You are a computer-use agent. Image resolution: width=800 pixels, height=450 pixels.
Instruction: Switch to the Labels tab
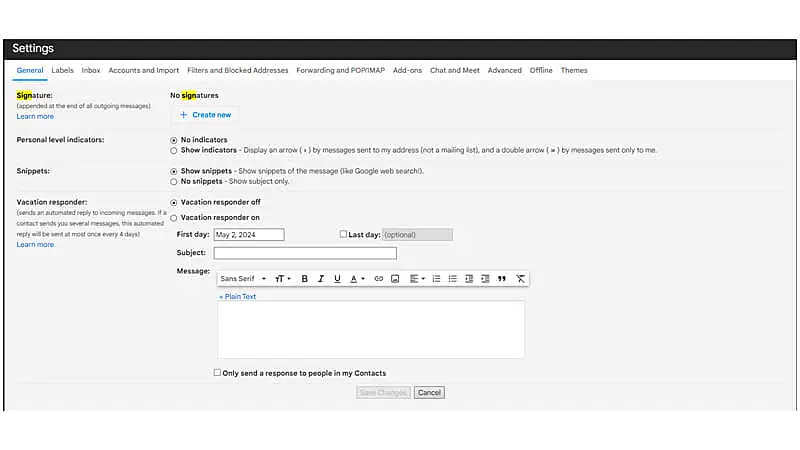(62, 70)
